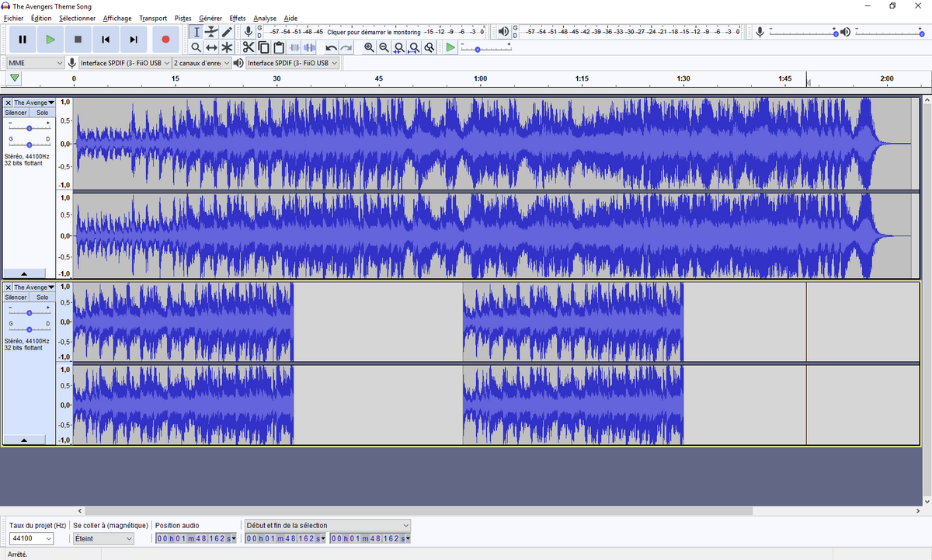Open the Générer menu
The height and width of the screenshot is (560, 932).
[210, 18]
